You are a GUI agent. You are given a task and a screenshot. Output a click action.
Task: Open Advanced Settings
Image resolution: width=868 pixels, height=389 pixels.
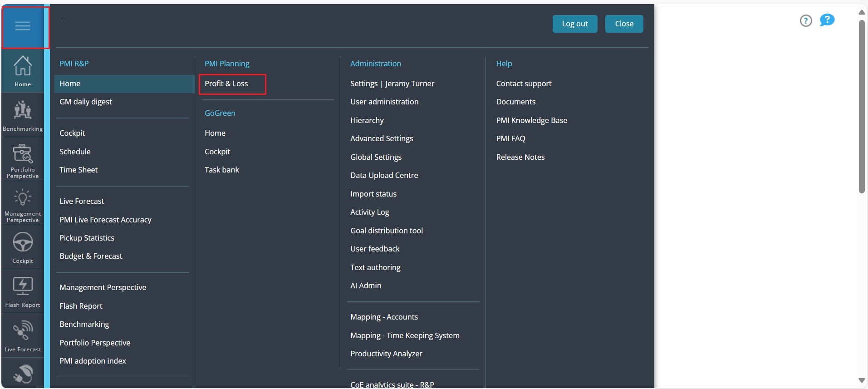pos(382,138)
